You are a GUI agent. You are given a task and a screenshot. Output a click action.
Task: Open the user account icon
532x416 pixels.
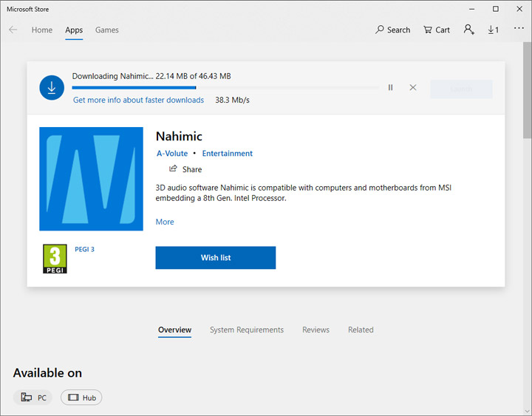(x=468, y=30)
